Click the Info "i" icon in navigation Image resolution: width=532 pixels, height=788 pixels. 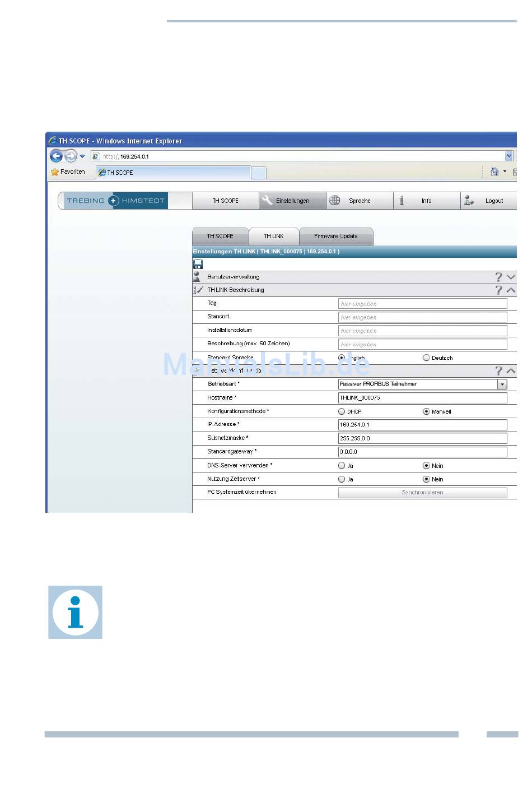click(x=401, y=200)
